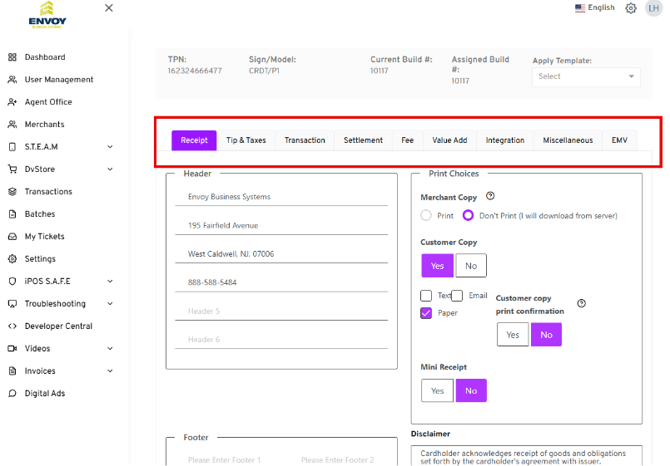This screenshot has height=466, width=670.
Task: Select the Print radio for Merchant Copy
Action: click(426, 215)
